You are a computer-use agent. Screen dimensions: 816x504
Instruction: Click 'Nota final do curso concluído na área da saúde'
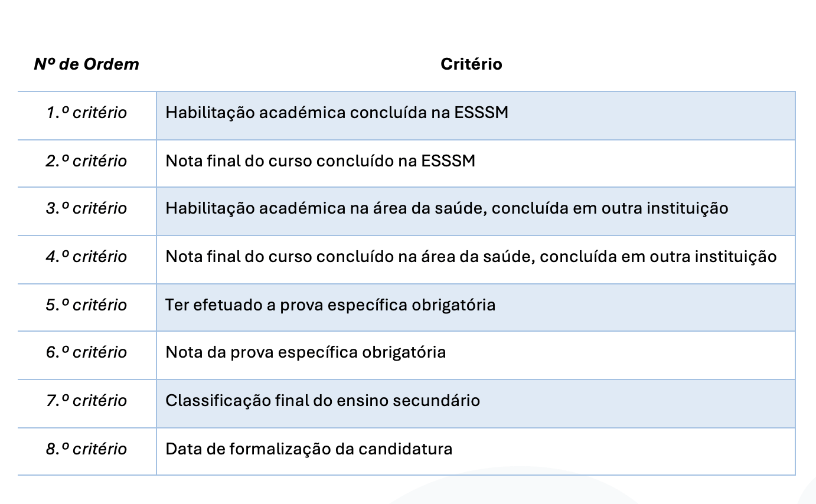click(471, 257)
